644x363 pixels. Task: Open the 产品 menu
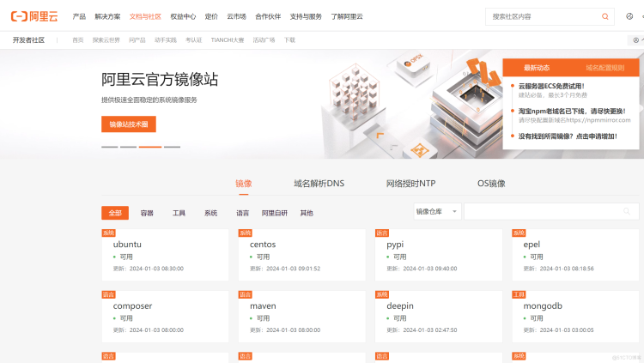(x=79, y=16)
